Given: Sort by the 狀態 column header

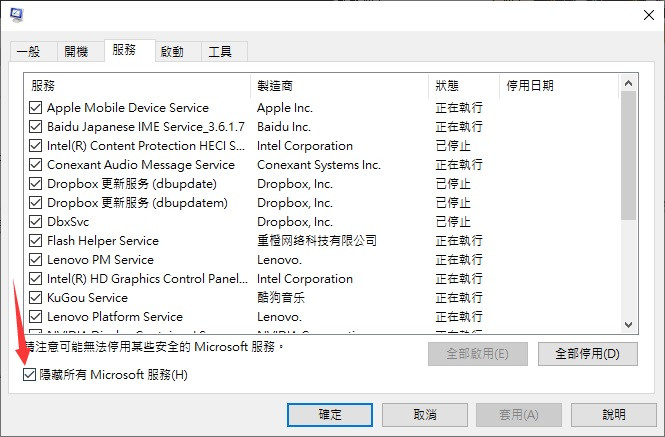Looking at the screenshot, I should [464, 86].
